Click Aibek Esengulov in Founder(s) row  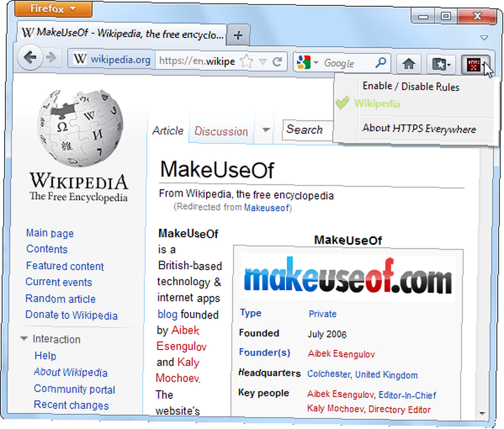click(x=341, y=354)
